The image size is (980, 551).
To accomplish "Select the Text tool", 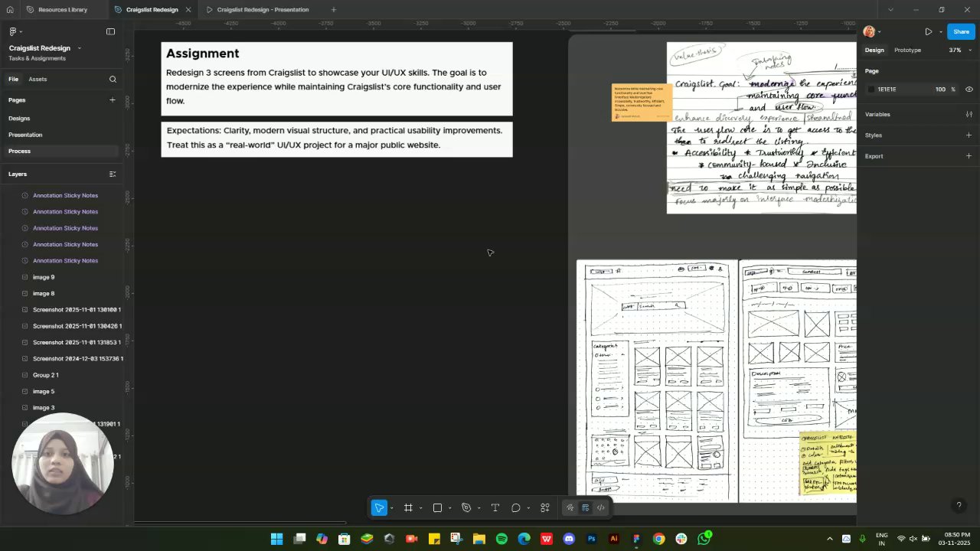I will [495, 507].
